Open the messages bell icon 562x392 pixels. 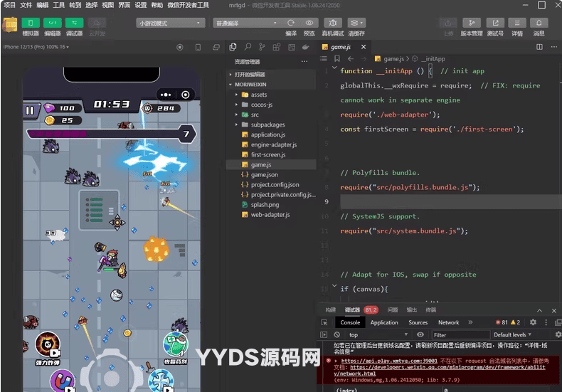pos(539,23)
